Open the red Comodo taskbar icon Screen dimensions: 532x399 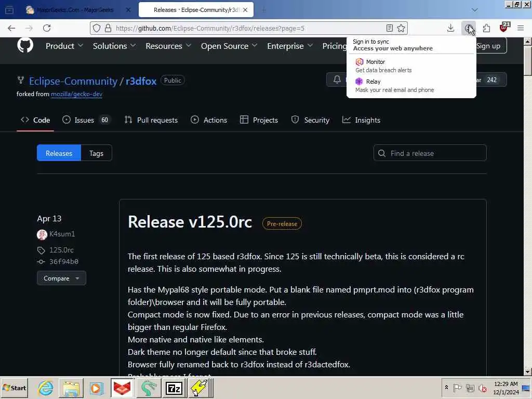pos(122,388)
